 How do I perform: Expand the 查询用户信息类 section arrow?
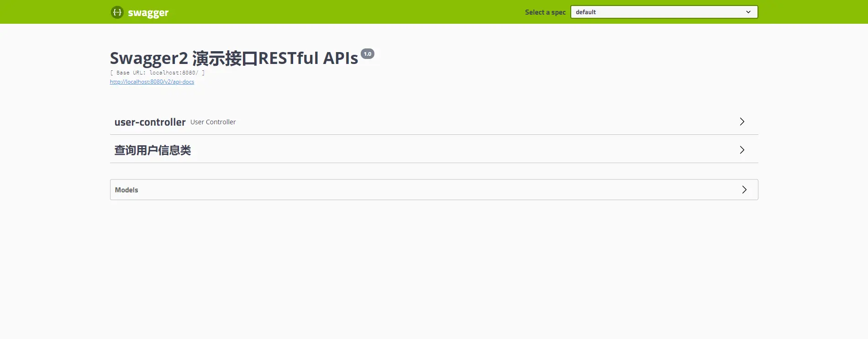(x=742, y=150)
